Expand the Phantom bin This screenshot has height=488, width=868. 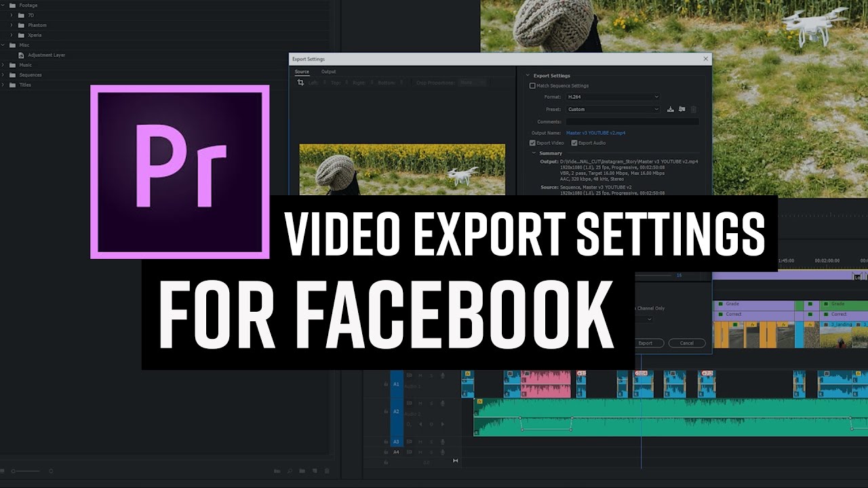pyautogui.click(x=12, y=25)
